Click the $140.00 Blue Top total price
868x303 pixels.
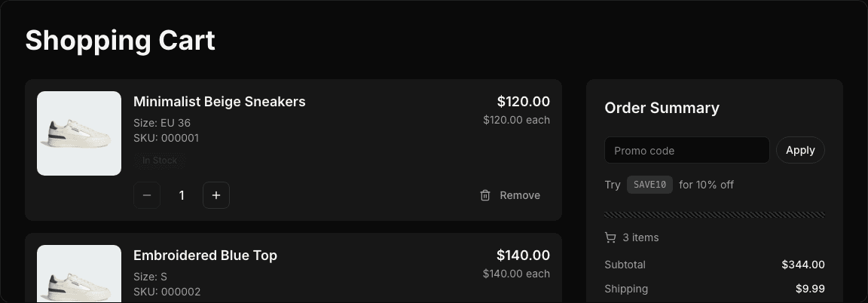click(x=523, y=256)
